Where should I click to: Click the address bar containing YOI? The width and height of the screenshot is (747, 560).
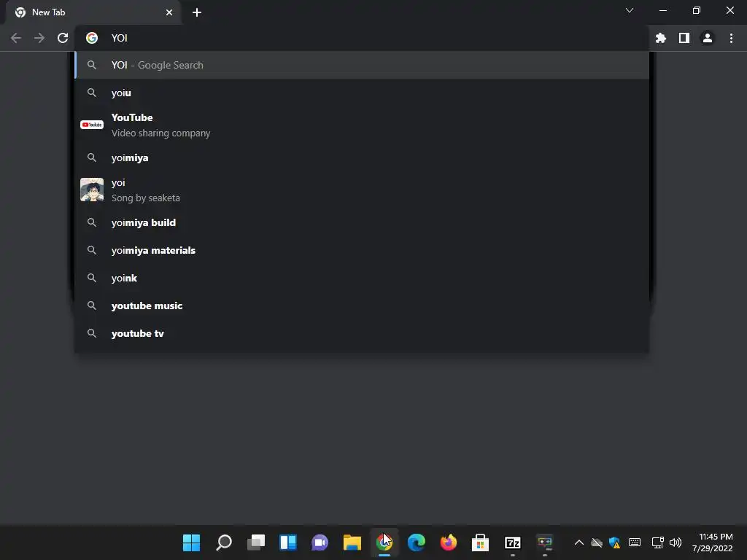362,38
